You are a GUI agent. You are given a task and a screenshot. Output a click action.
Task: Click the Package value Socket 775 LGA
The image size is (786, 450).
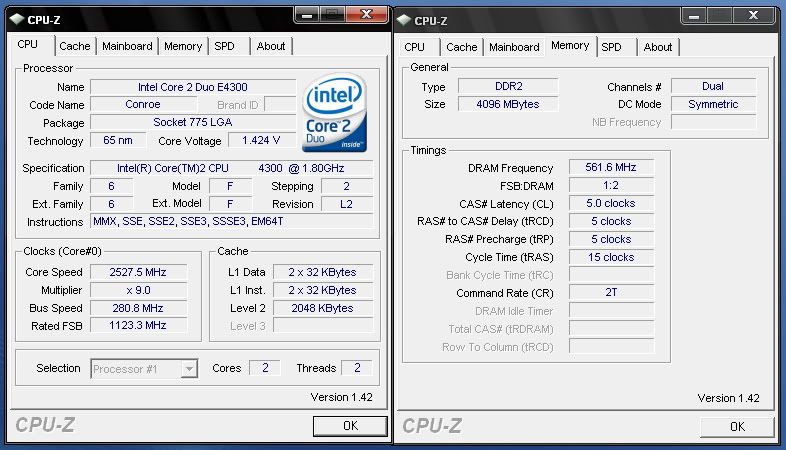(193, 122)
